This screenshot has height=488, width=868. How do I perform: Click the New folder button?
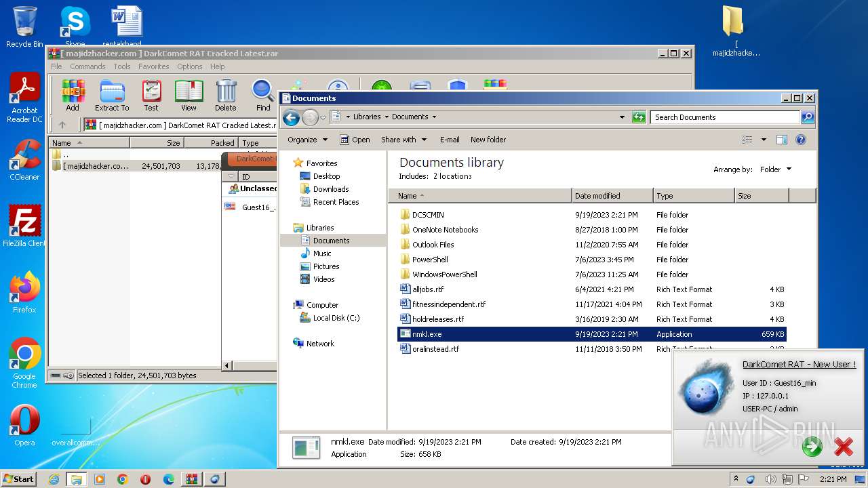[x=488, y=140]
